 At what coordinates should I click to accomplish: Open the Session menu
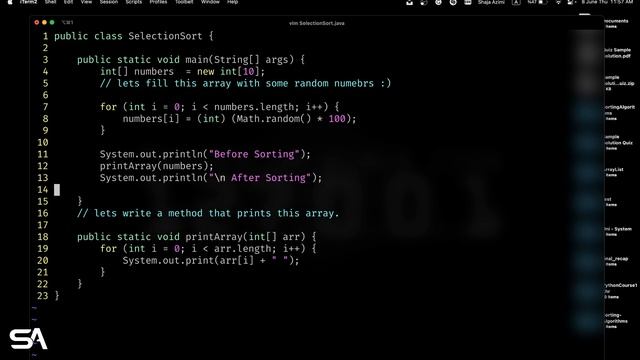click(109, 2)
